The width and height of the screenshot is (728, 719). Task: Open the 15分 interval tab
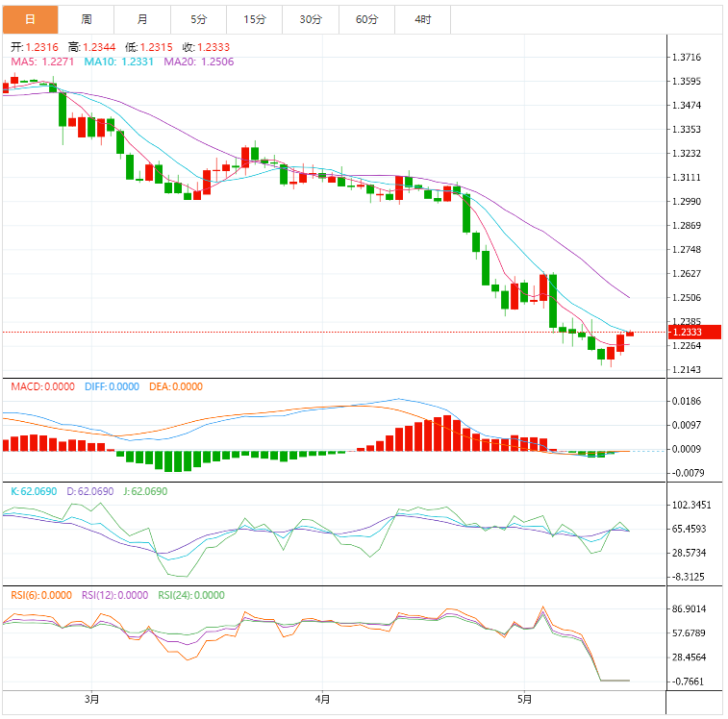(x=255, y=19)
